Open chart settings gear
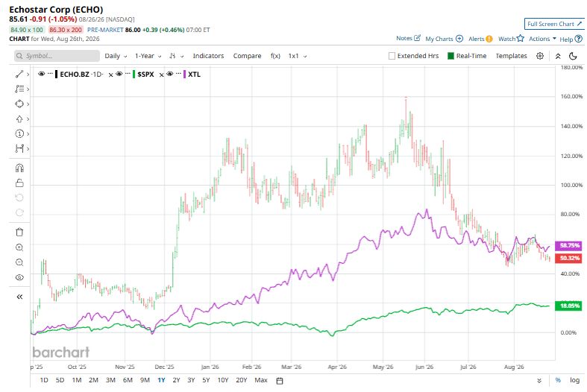The height and width of the screenshot is (392, 587). 540,56
